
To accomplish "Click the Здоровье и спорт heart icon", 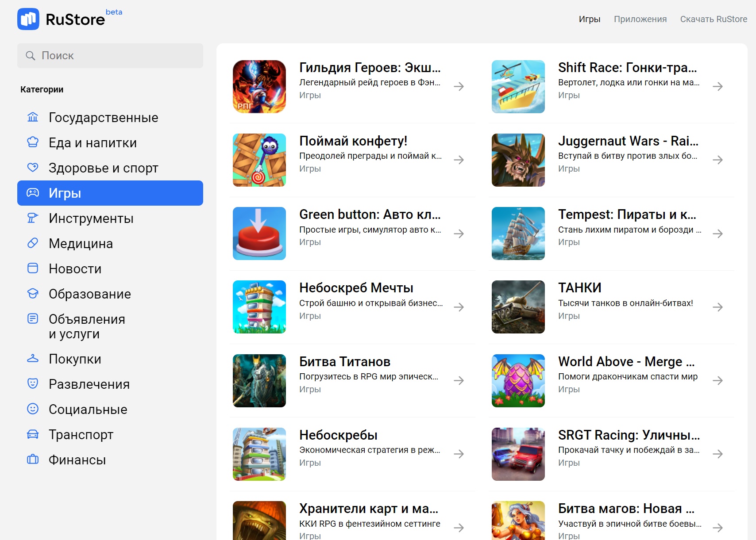I will pos(33,168).
